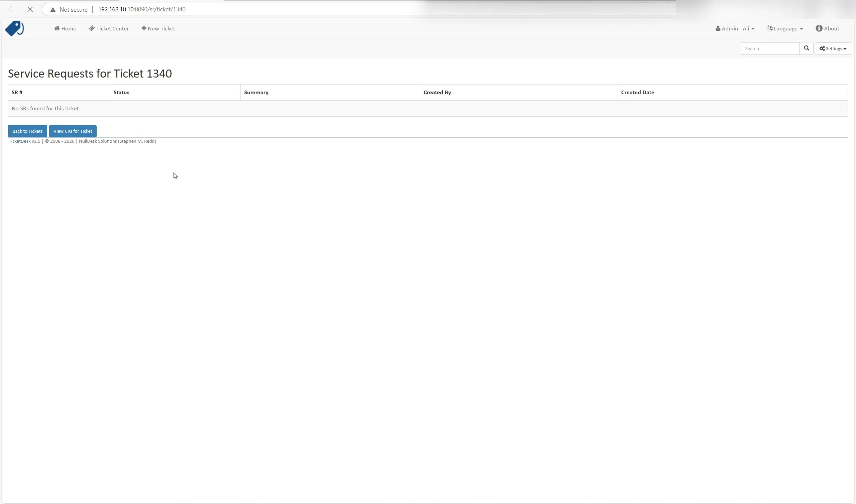Open the Ticket Center
The image size is (856, 504).
click(109, 28)
